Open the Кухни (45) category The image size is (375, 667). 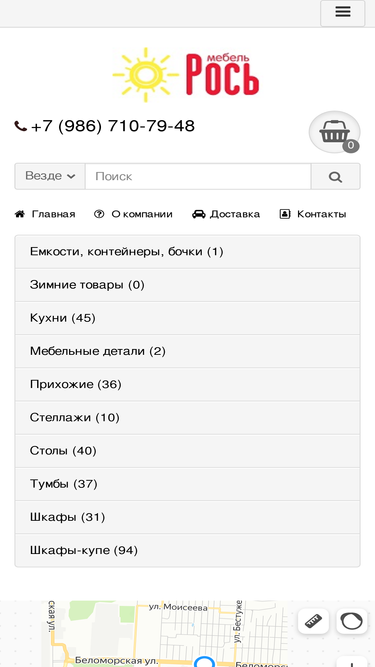tap(188, 318)
